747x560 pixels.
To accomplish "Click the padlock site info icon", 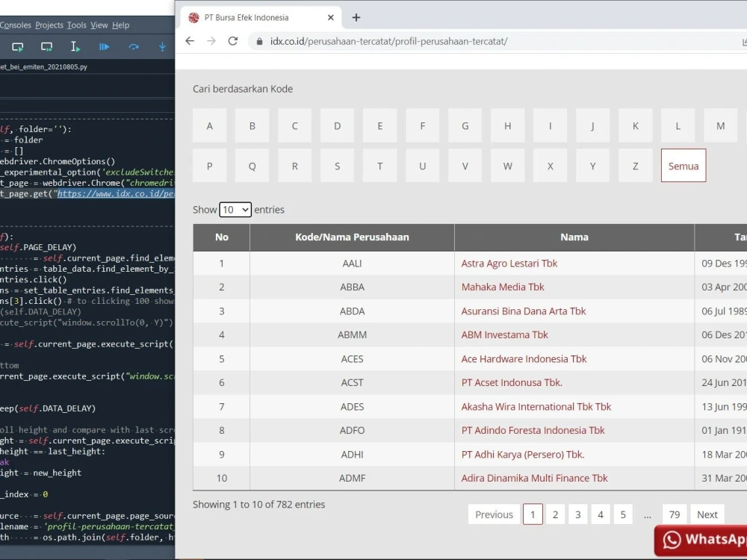I will click(260, 41).
